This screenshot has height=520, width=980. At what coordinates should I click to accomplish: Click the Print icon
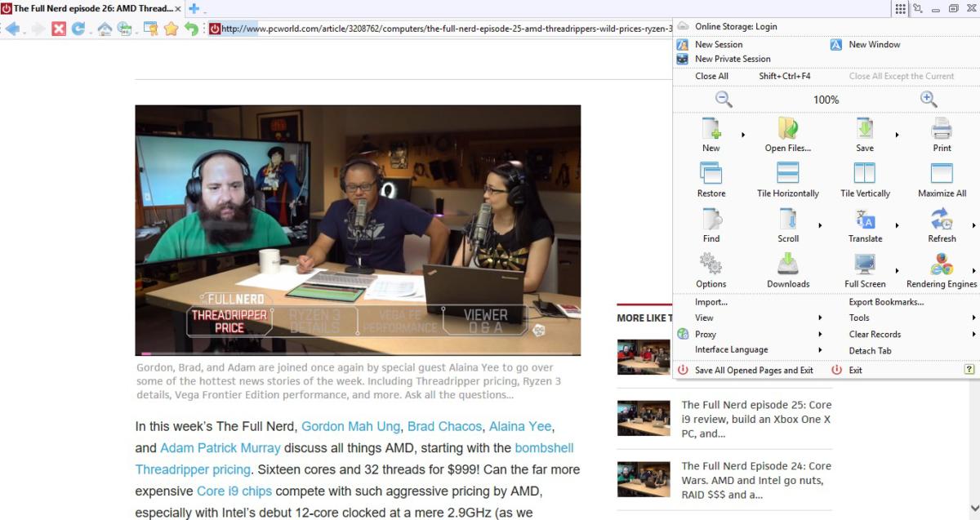(x=942, y=128)
